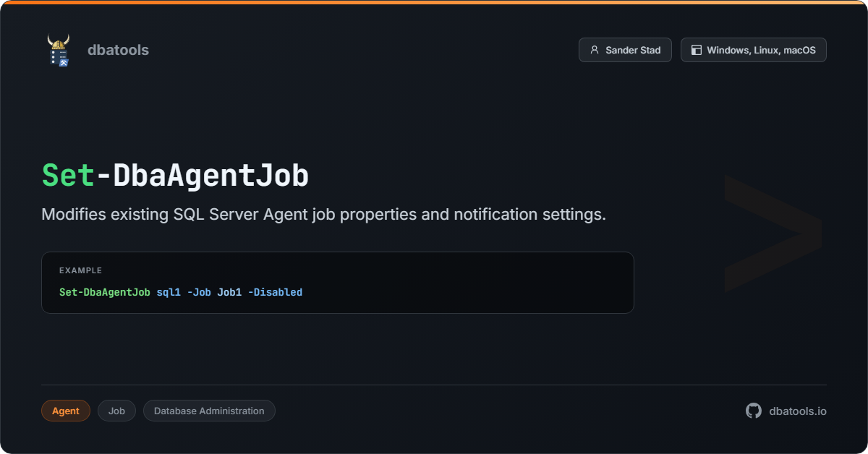The height and width of the screenshot is (454, 868).
Task: Click the sql1 -Job Job1 -Disabled parameters
Action: [229, 292]
